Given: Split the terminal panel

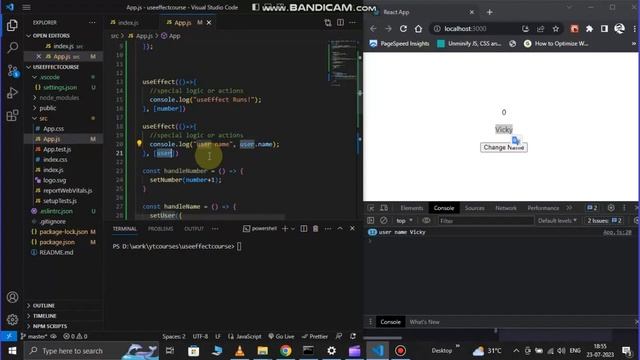Looking at the screenshot, I should [304, 229].
